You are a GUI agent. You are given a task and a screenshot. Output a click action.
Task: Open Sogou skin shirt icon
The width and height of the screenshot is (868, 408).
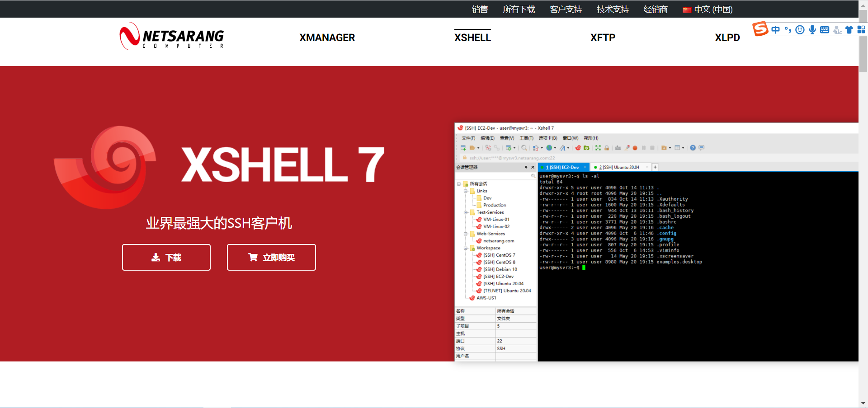click(x=849, y=30)
